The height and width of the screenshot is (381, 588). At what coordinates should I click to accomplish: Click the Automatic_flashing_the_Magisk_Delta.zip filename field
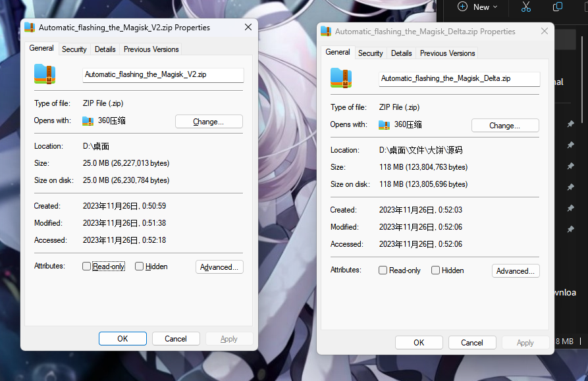point(460,79)
